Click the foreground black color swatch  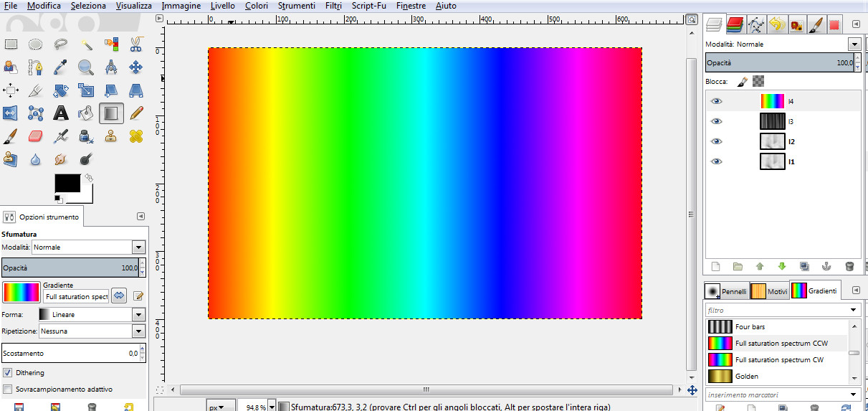(x=67, y=183)
